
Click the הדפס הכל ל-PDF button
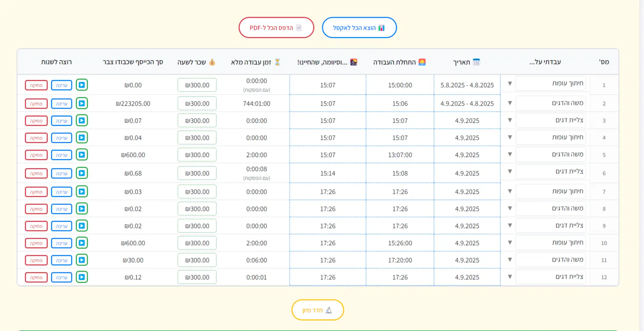click(276, 28)
